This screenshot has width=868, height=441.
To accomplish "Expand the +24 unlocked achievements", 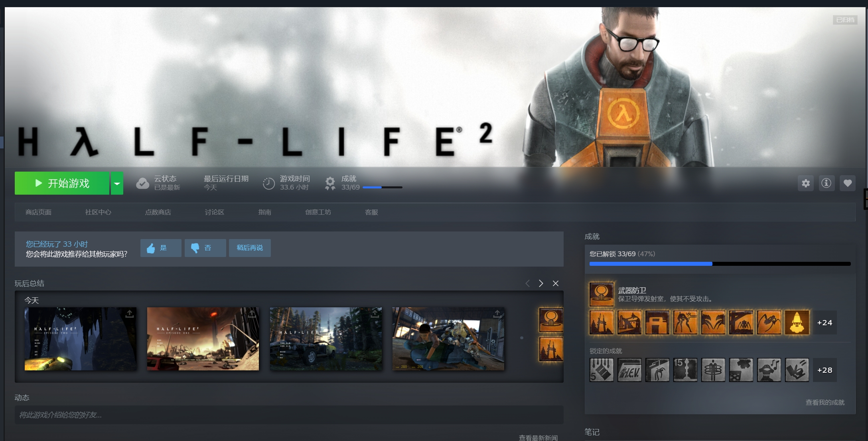I will point(825,322).
